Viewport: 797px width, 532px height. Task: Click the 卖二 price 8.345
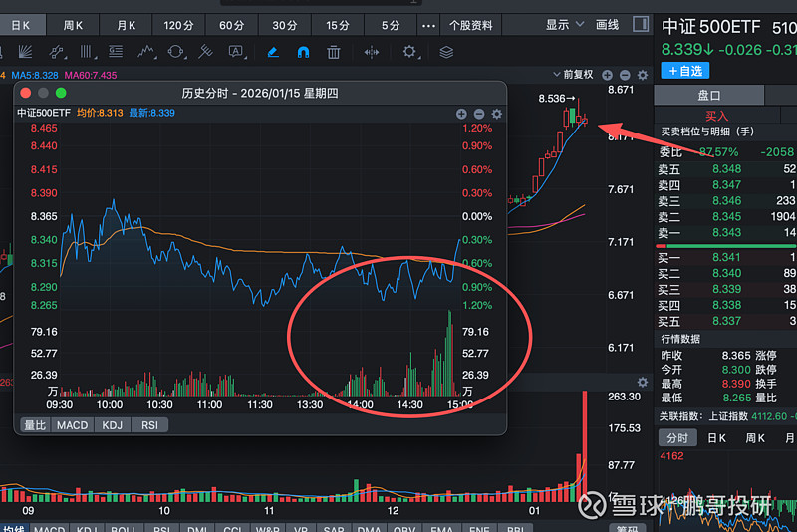727,216
